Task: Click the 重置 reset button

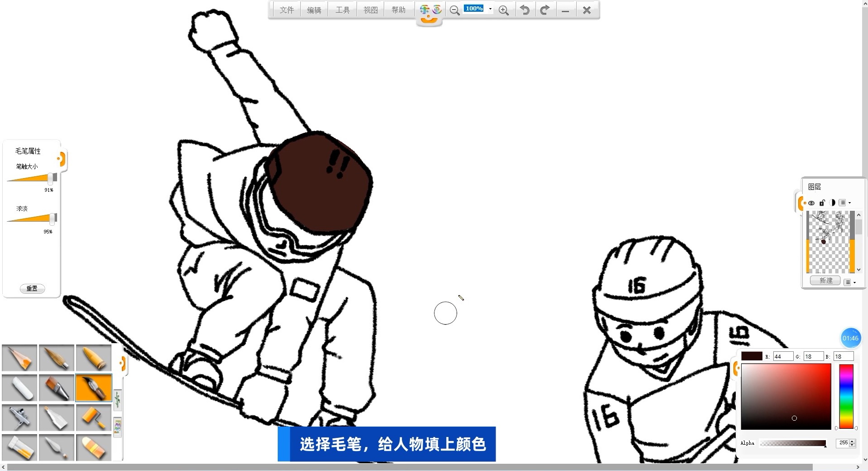Action: coord(32,288)
